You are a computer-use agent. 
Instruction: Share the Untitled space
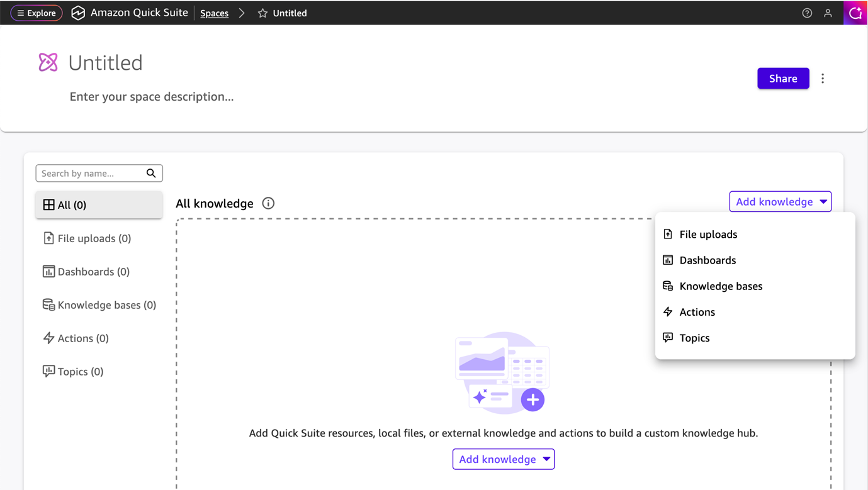[783, 79]
